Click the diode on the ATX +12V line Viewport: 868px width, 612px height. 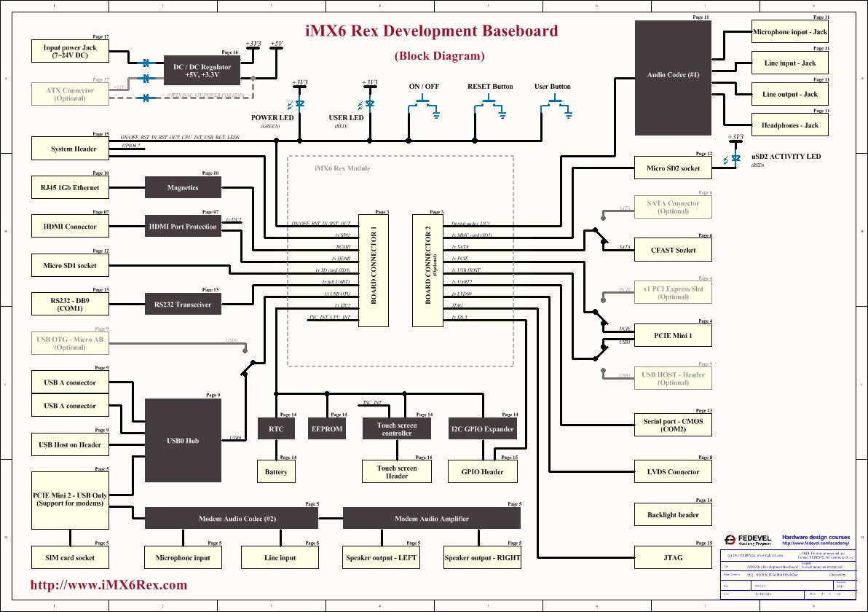[146, 79]
